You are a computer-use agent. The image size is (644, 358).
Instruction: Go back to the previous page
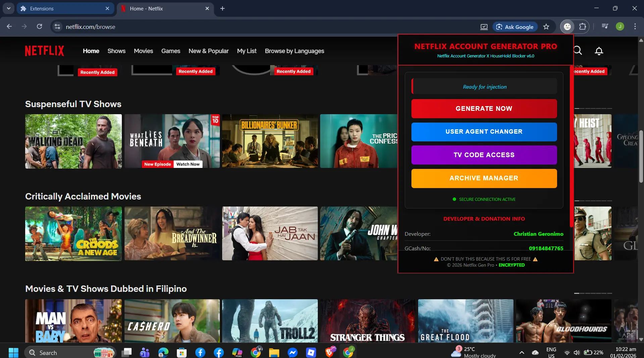pos(9,27)
